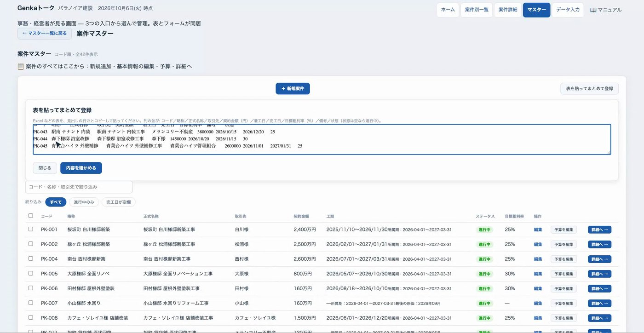Edit the PK-008 row via 編集
Viewport: 644px width, 333px height.
click(x=538, y=318)
